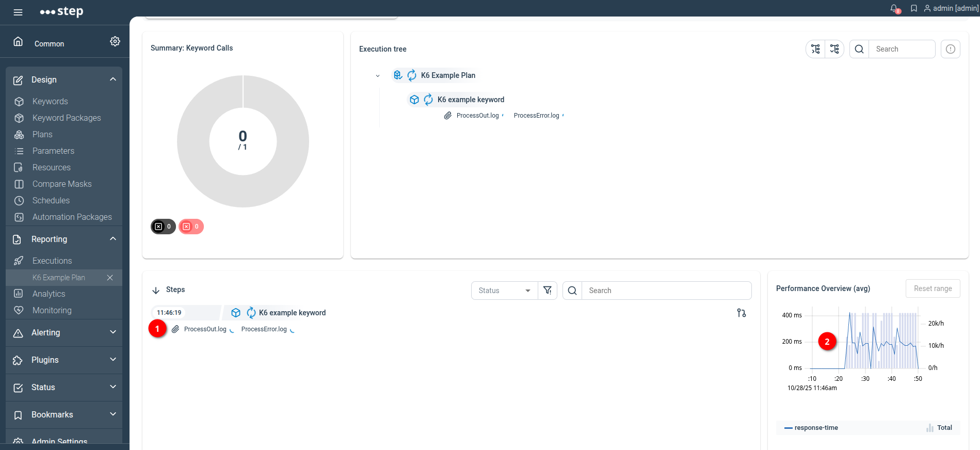
Task: Click the execution tree info icon
Action: [x=951, y=49]
